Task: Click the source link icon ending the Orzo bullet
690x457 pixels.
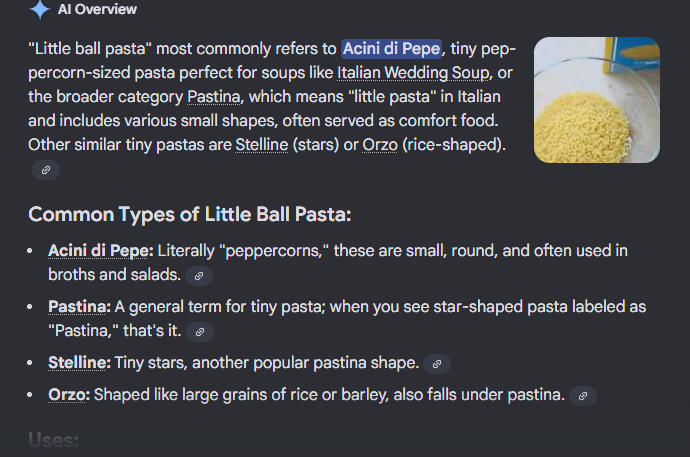Action: (582, 396)
